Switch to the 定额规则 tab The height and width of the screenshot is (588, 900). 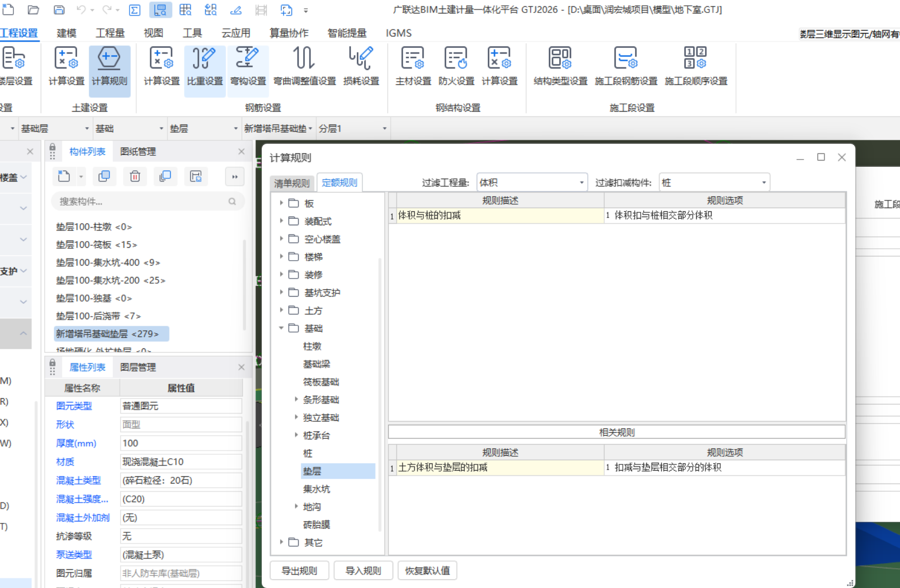[339, 183]
